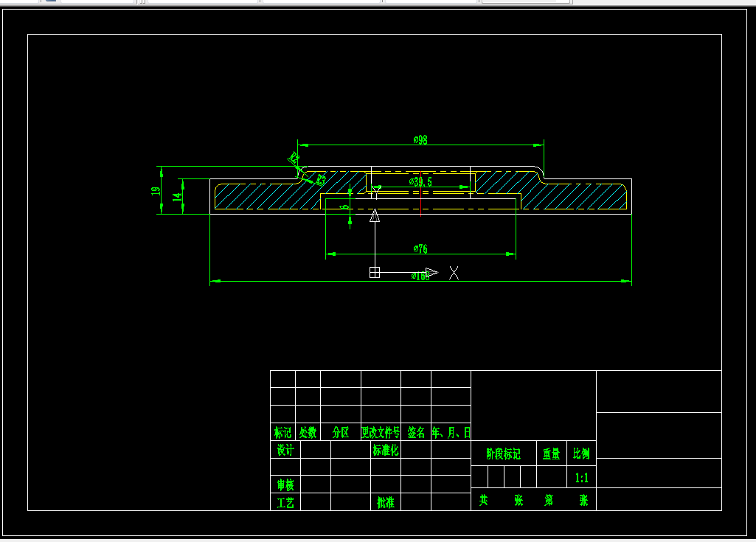Image resolution: width=756 pixels, height=542 pixels.
Task: Click the 批准 label in title block
Action: point(386,502)
